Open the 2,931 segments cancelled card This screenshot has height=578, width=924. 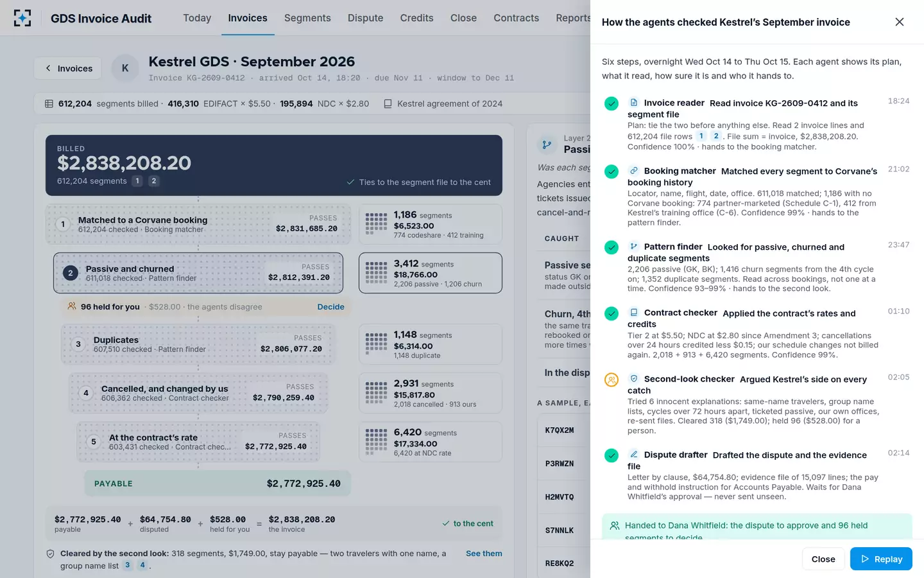coord(431,393)
